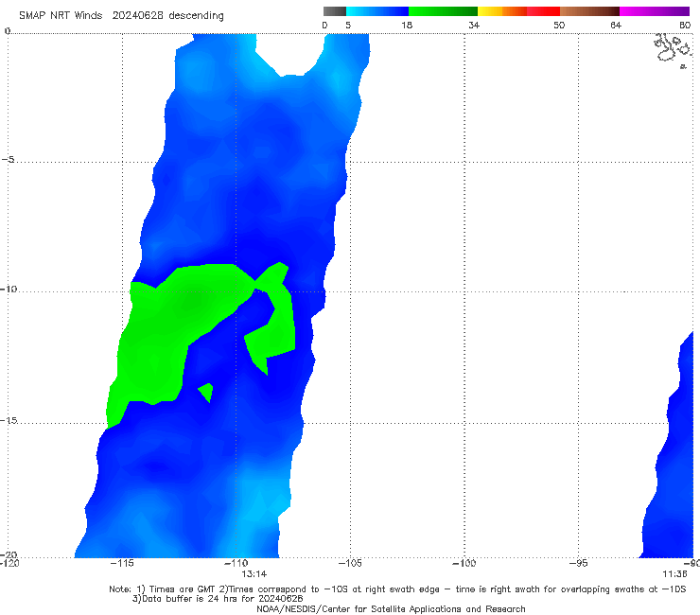Click the color bar label '34'
Screen dimensions: 700x615
[x=474, y=25]
